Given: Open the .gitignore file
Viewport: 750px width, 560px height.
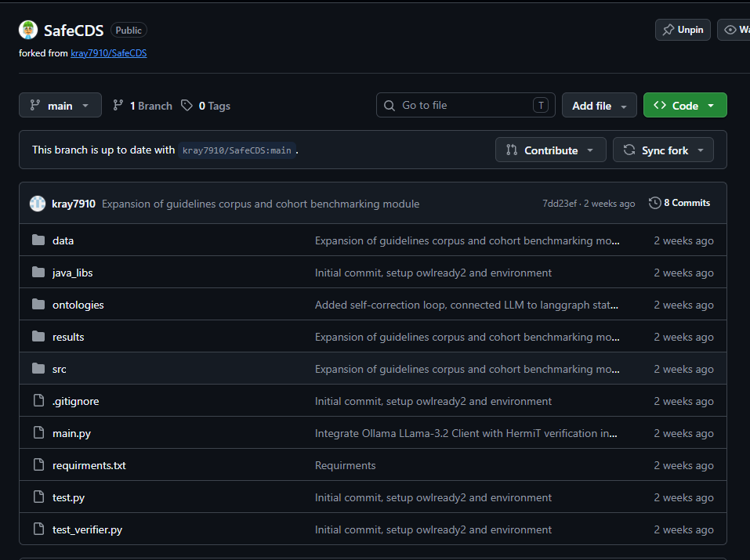Looking at the screenshot, I should click(75, 401).
